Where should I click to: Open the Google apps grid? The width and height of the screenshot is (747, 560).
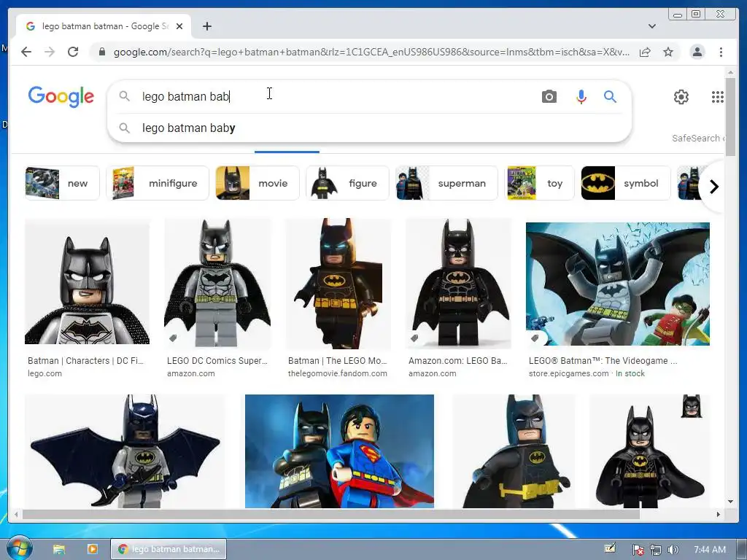coord(718,97)
